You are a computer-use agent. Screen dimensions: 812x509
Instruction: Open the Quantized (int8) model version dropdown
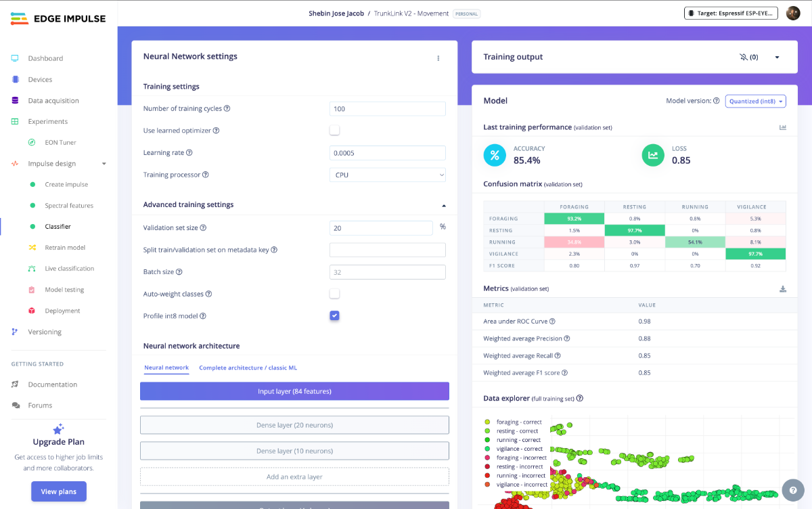coord(755,101)
